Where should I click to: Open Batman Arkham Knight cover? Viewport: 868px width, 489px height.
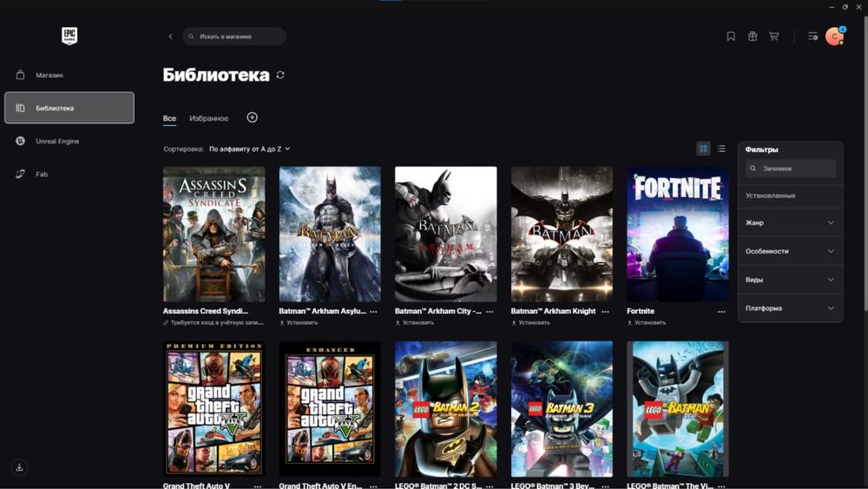tap(562, 235)
